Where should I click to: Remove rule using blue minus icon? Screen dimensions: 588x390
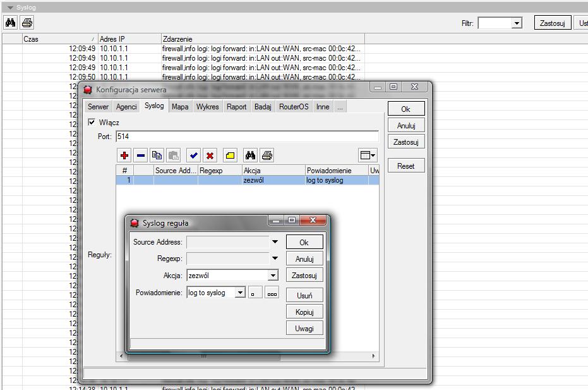pos(141,155)
